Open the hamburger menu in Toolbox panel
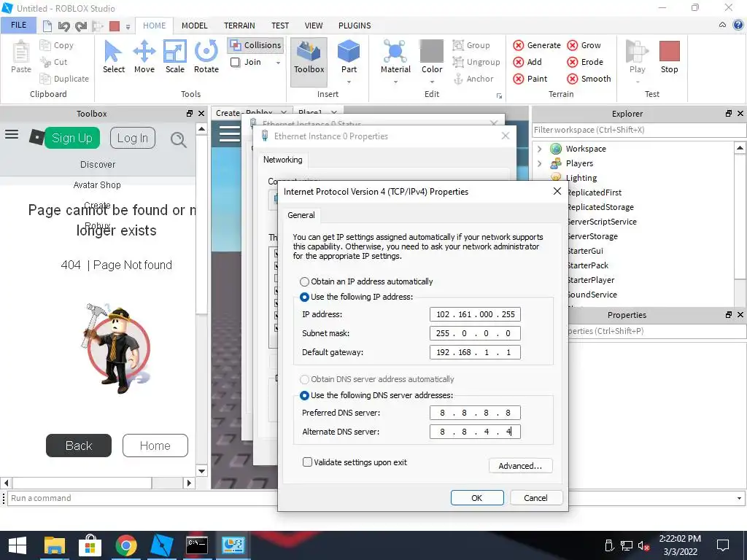The image size is (747, 560). [x=12, y=134]
